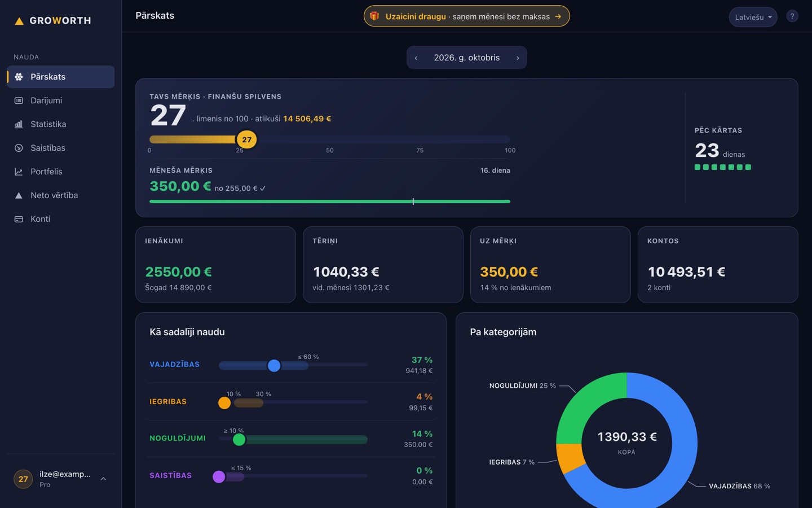Screen dimensions: 812x508
Task: Click the Darījumi transactions icon
Action: point(19,100)
